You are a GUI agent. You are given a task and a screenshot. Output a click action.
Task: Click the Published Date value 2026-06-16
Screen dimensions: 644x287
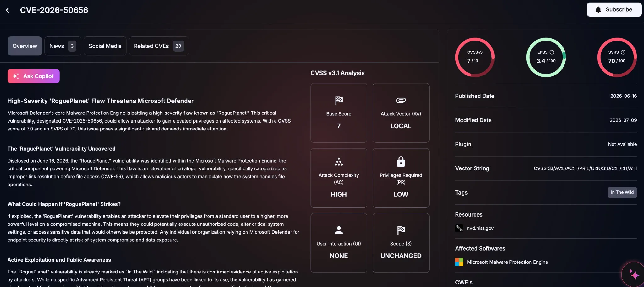(x=623, y=96)
